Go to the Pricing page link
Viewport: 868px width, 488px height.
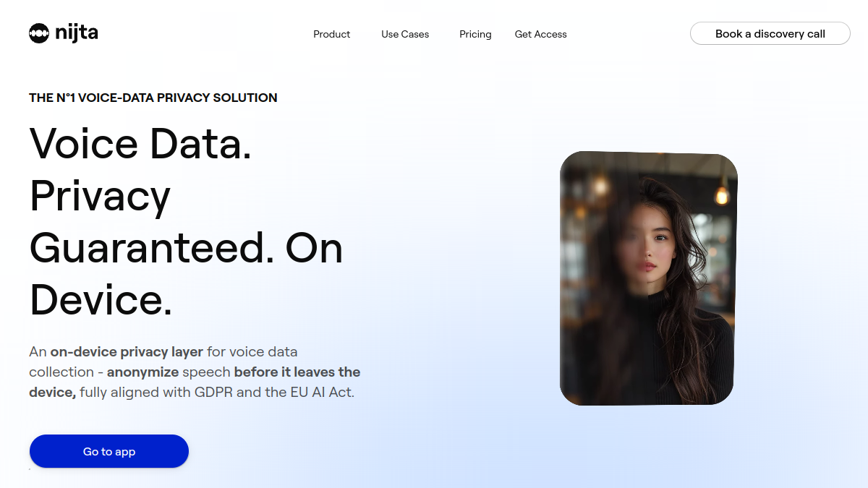[x=475, y=34]
